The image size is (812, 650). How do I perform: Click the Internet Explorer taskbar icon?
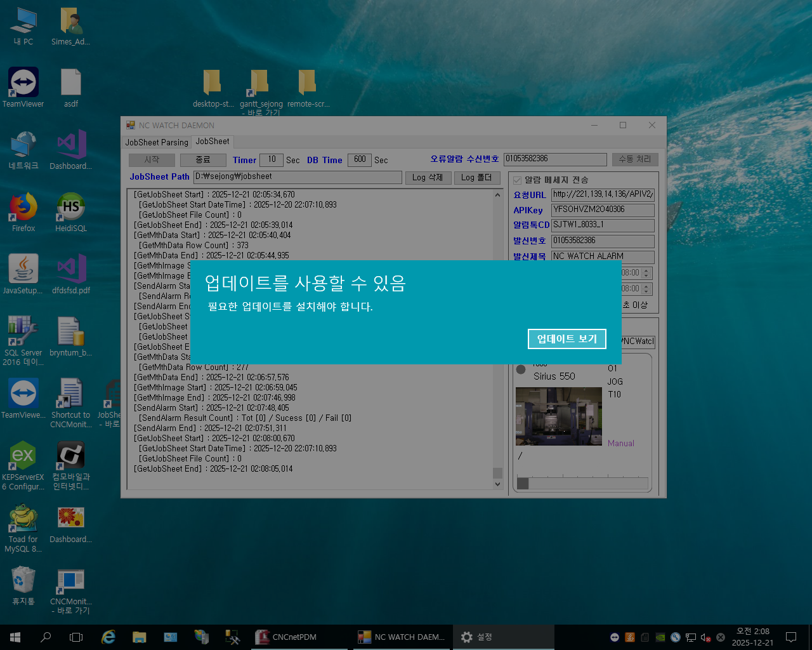click(x=108, y=637)
